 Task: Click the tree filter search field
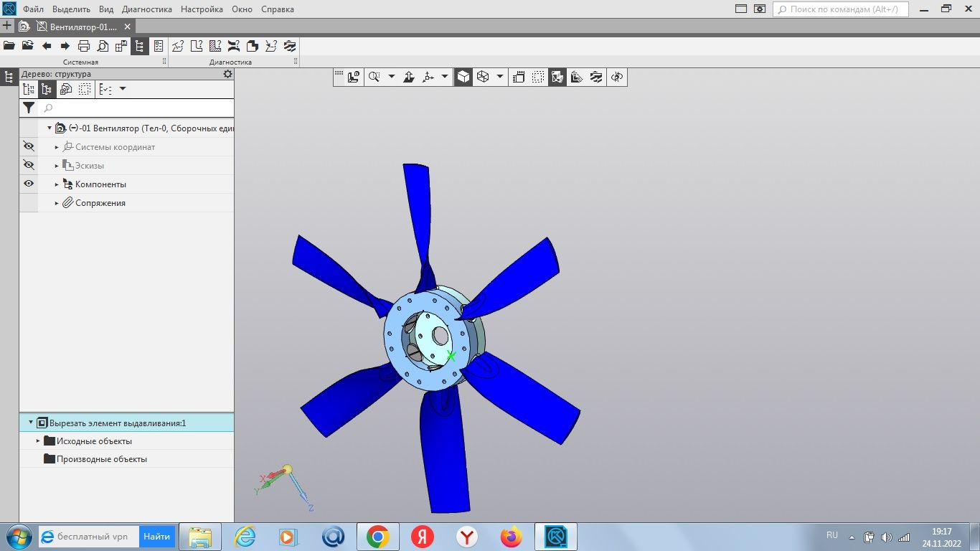click(136, 108)
